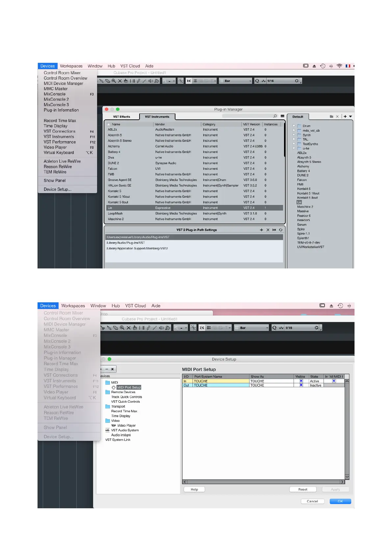This screenshot has height=554, width=392.
Task: Expand the TestSynths folder
Action: click(294, 144)
